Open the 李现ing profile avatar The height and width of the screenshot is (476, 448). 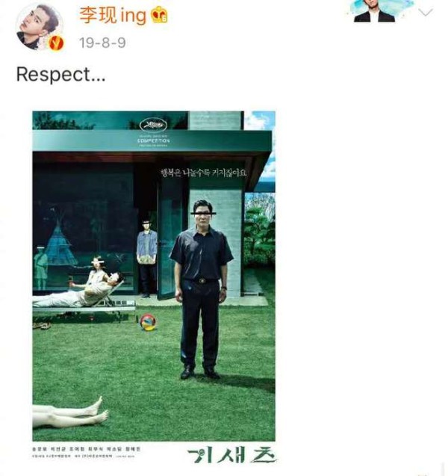click(x=40, y=28)
